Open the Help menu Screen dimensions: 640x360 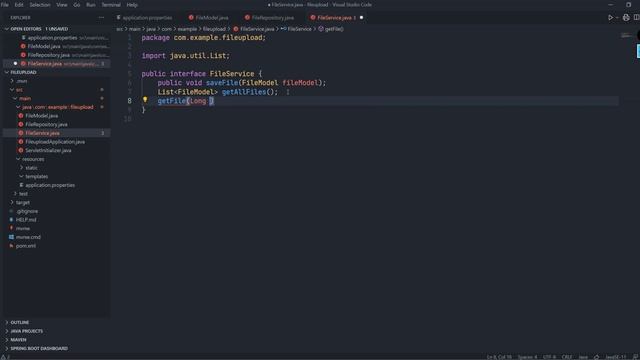coord(132,5)
